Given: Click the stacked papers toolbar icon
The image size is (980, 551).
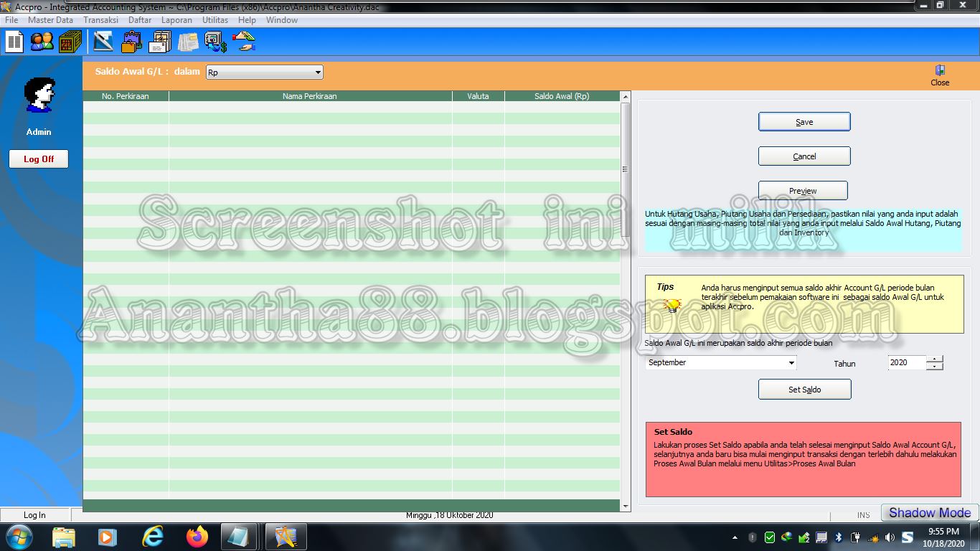Looking at the screenshot, I should click(188, 42).
